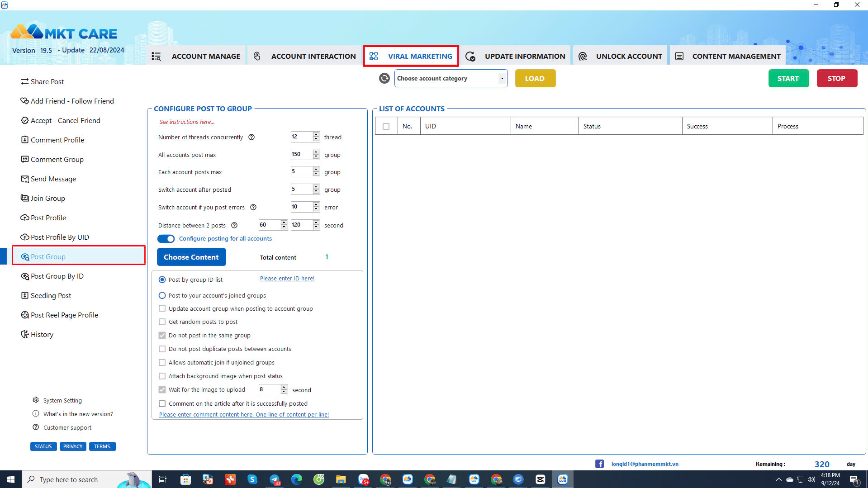Launch Skype from the taskbar
Screen dimensions: 868x488
point(252,479)
